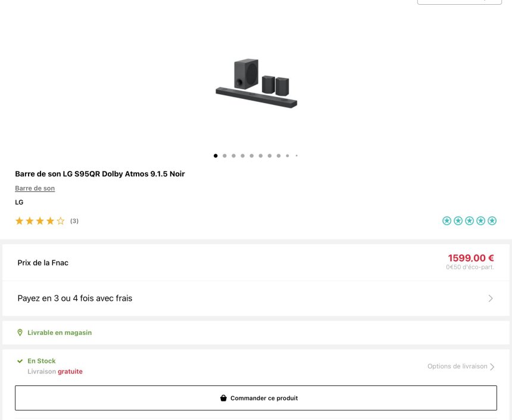Screen dimensions: 512x420
Task: Click the LG S95QR Dolby Atmos product title
Action: (100, 174)
